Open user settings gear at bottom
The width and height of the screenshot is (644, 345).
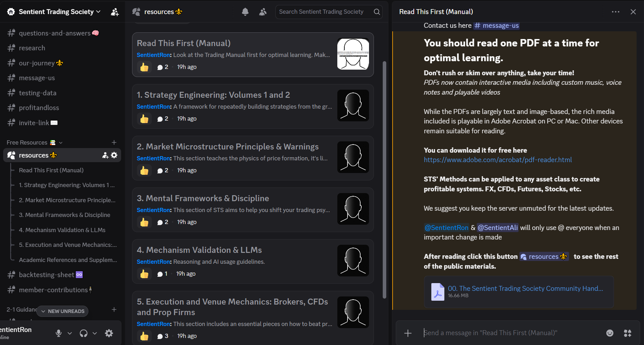(x=109, y=333)
